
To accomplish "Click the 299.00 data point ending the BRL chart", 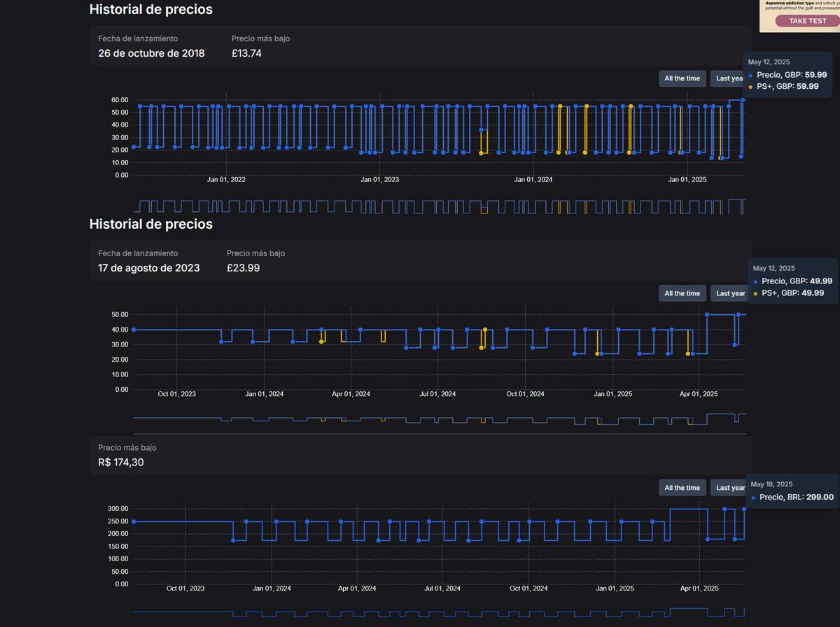I will (x=744, y=509).
